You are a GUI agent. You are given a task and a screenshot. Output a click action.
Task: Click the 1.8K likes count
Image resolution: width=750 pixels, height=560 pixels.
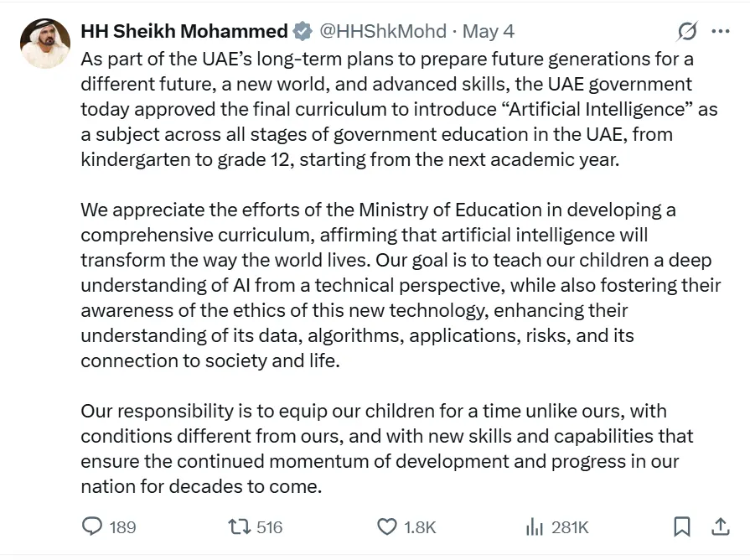[420, 527]
